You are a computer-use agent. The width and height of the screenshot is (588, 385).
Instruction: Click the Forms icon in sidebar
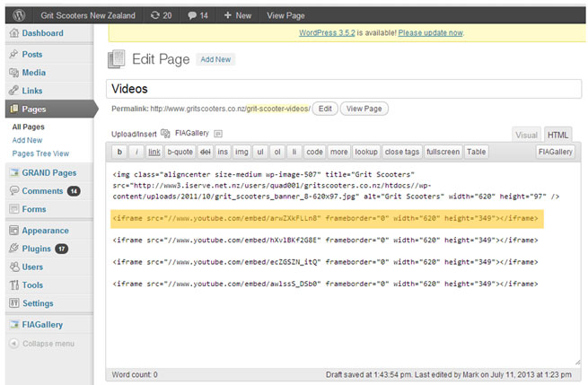13,209
